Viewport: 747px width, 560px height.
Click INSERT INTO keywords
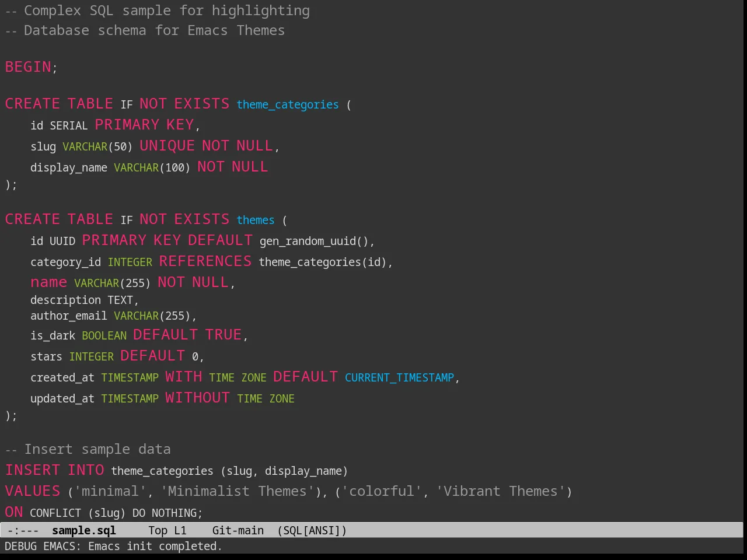[55, 470]
